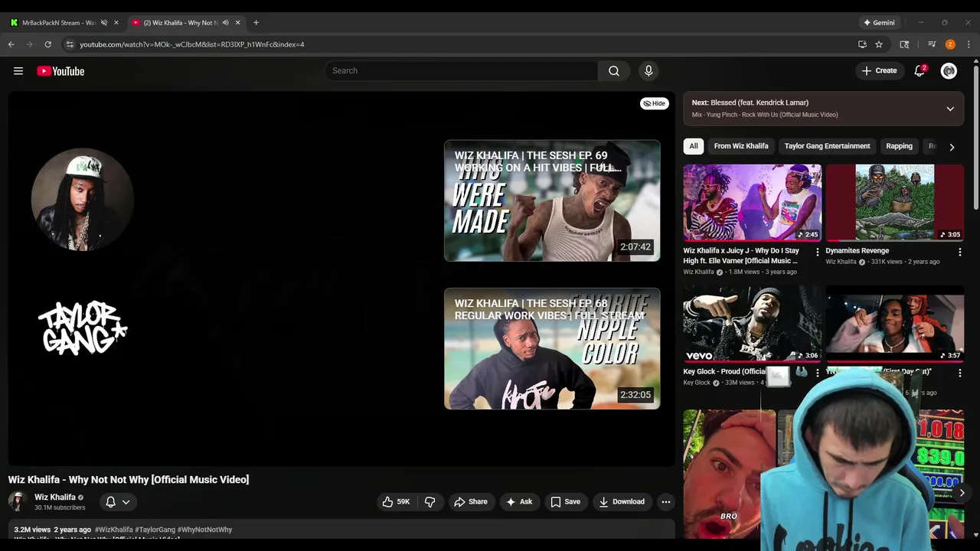Show more filter chips with right arrow
This screenshot has height=551, width=980.
click(x=952, y=147)
